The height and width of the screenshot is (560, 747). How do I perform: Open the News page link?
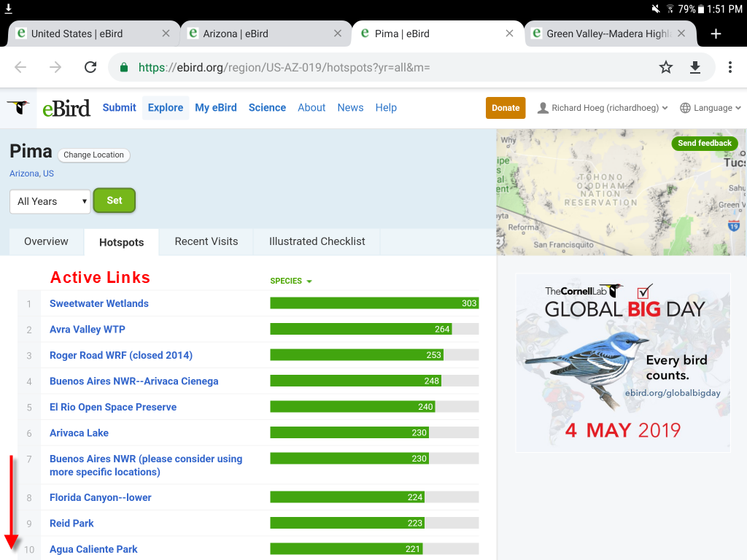click(x=350, y=108)
